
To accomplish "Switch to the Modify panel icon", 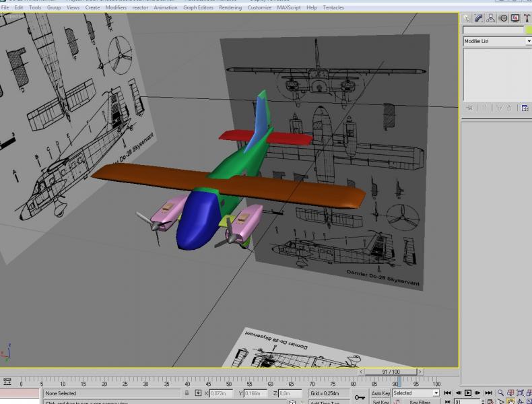I will pyautogui.click(x=479, y=18).
